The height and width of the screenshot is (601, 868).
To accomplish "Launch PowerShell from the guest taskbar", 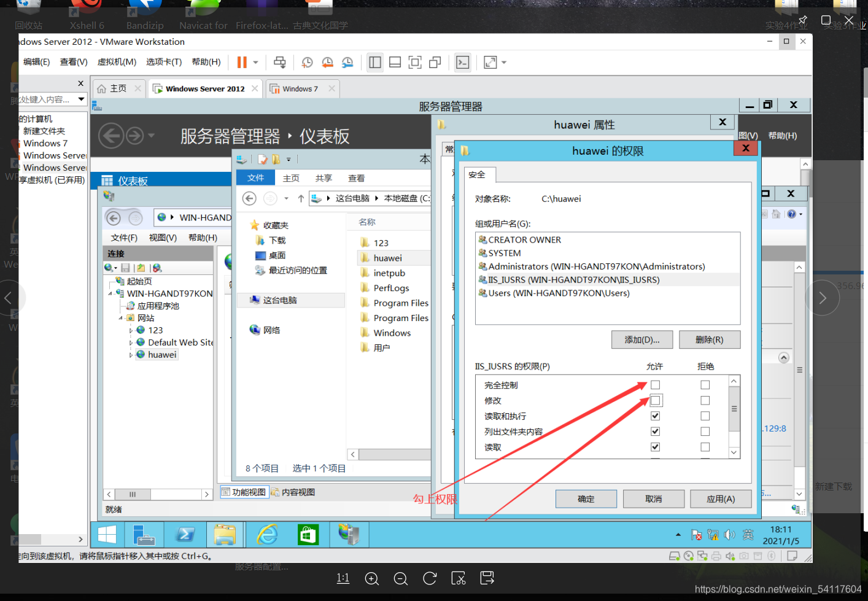I will coord(185,535).
